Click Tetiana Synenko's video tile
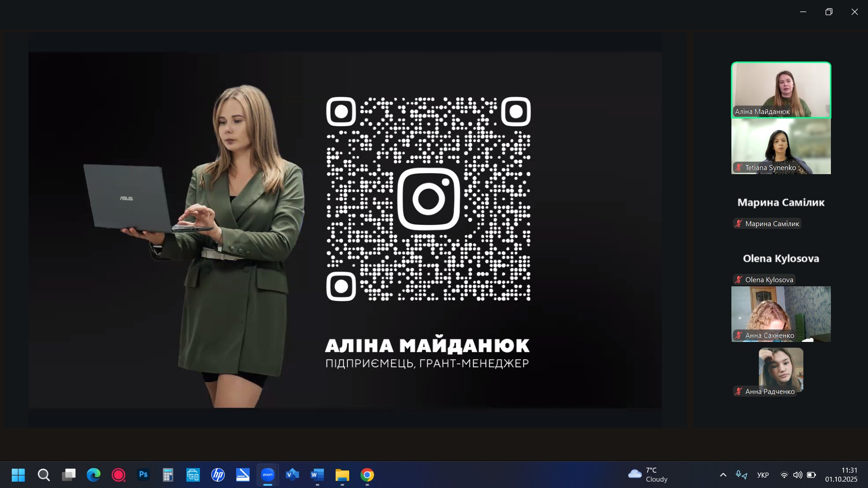The height and width of the screenshot is (488, 868). point(781,146)
